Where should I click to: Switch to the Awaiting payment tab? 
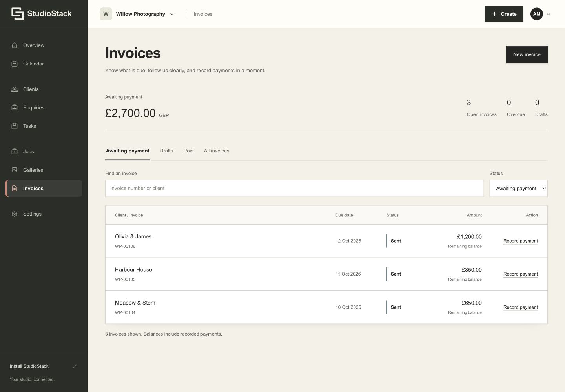pos(128,151)
